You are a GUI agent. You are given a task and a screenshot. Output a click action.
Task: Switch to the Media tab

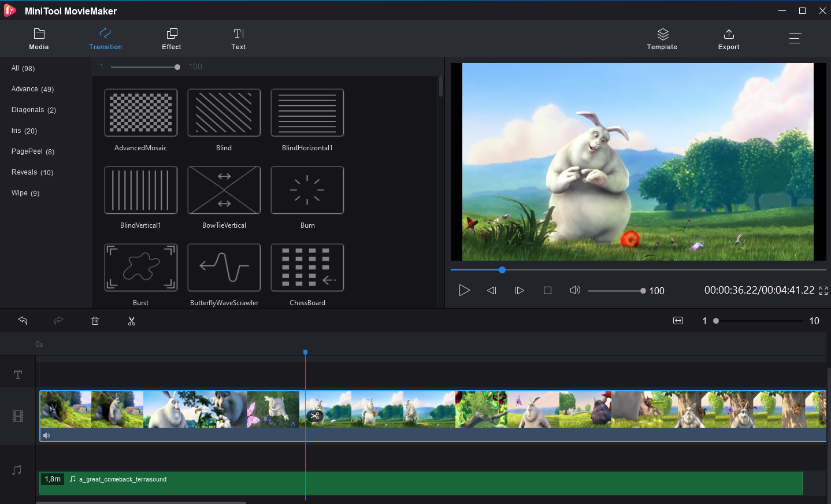coord(39,39)
